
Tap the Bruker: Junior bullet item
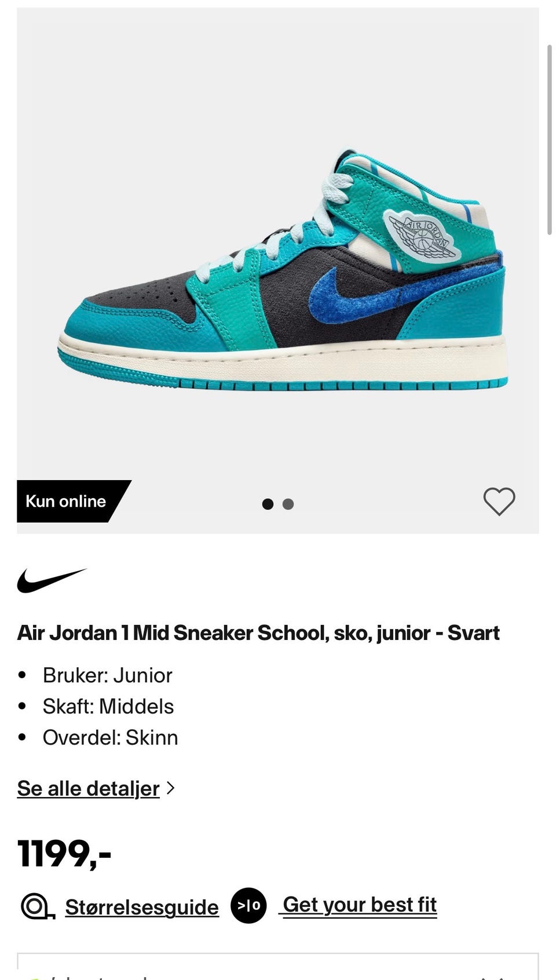tap(108, 675)
